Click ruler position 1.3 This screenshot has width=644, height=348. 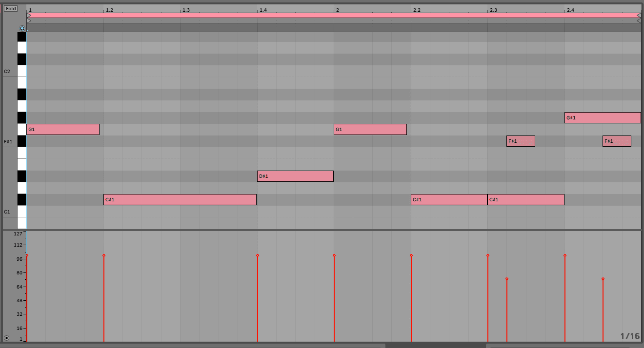[x=186, y=10]
